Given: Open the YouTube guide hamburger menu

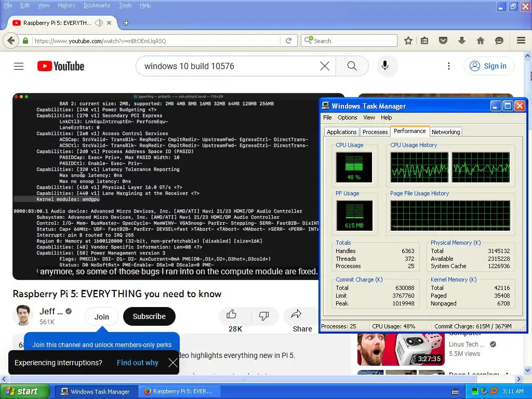Looking at the screenshot, I should (x=19, y=66).
